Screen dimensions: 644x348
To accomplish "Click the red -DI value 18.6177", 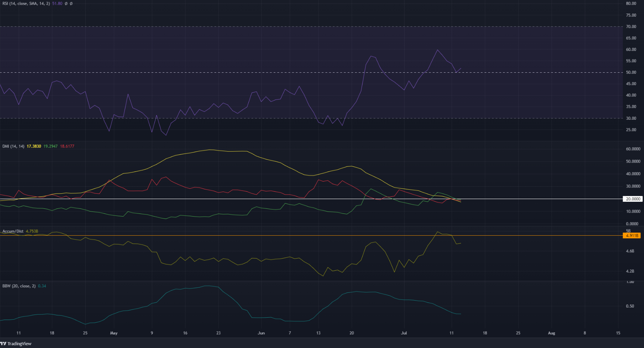I will pos(67,146).
